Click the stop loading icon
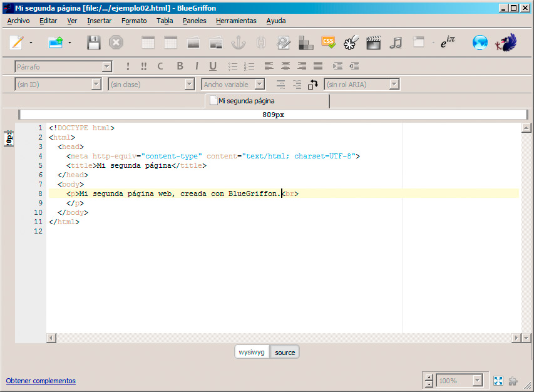The width and height of the screenshot is (534, 392). [116, 43]
